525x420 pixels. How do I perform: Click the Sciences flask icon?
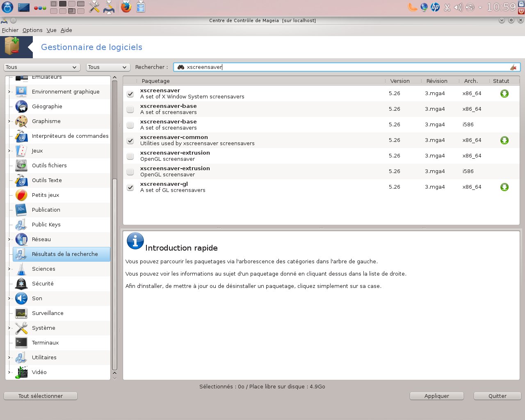[x=21, y=269]
